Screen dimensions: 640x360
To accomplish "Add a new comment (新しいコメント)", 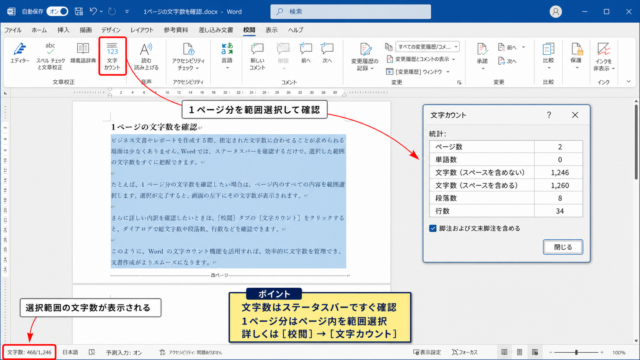I will pos(257,56).
